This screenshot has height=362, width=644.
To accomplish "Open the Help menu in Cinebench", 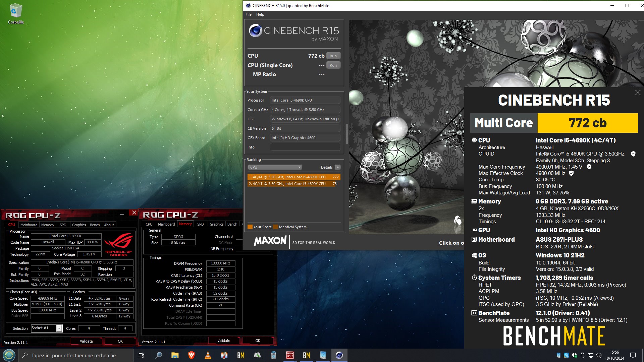I will point(260,14).
